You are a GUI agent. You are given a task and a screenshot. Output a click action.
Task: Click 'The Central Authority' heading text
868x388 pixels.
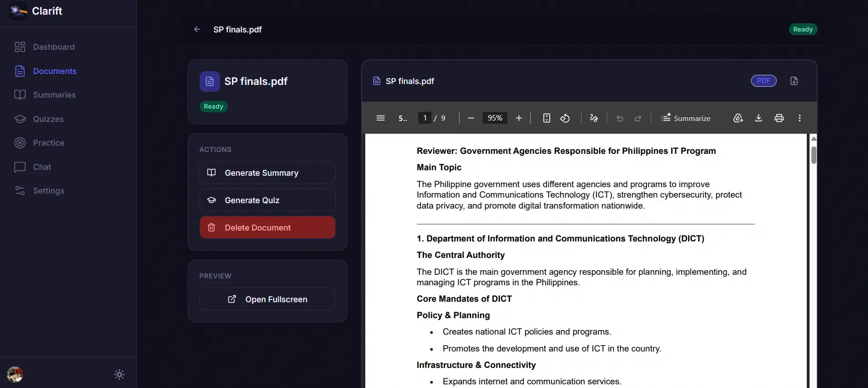[x=461, y=255]
